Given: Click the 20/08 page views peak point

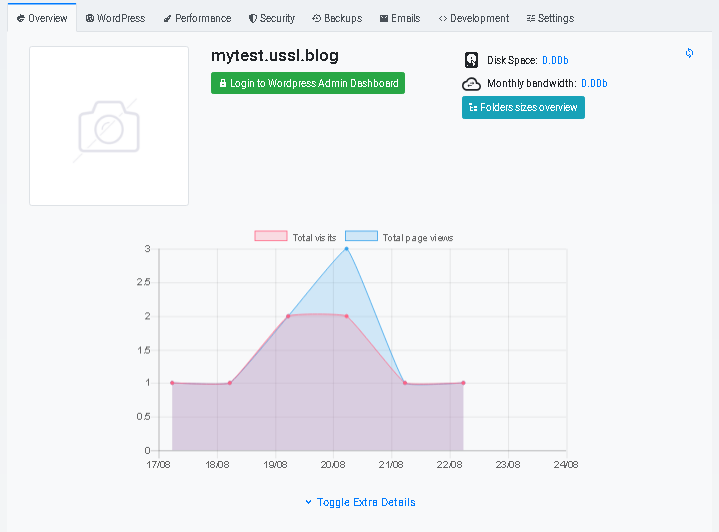Looking at the screenshot, I should 346,249.
